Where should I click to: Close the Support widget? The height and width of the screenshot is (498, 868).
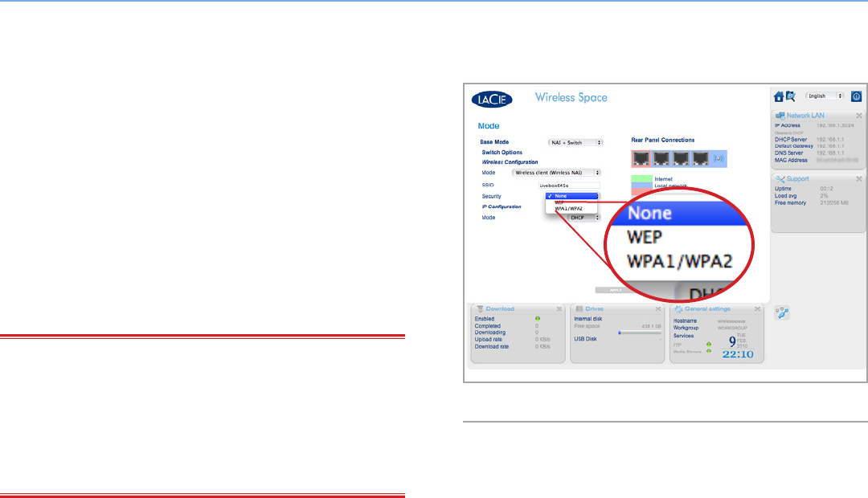coord(858,179)
